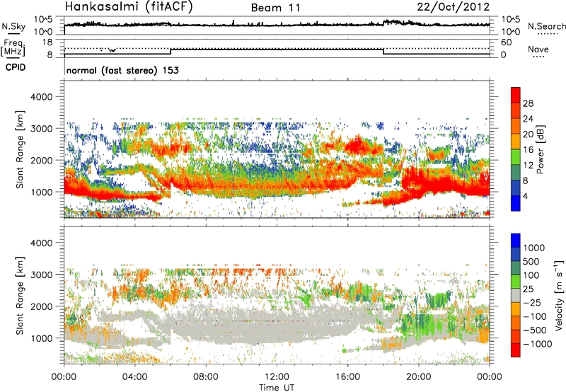The width and height of the screenshot is (566, 392).
Task: Click the Power [dB] colorbar label
Action: point(541,149)
